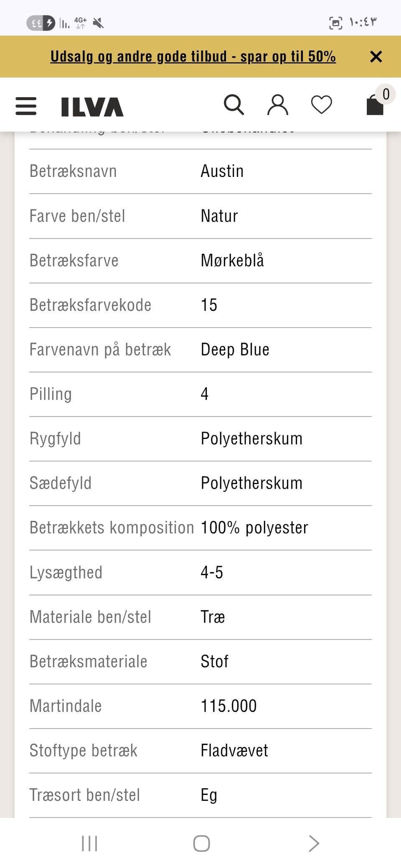Tap the battery indicator in status bar

point(42,23)
